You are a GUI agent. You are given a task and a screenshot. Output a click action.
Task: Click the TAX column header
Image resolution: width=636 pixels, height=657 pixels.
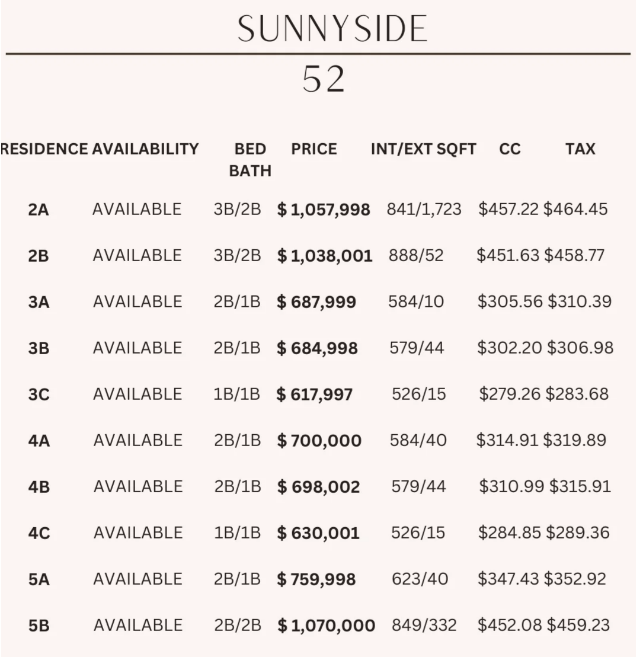click(580, 149)
